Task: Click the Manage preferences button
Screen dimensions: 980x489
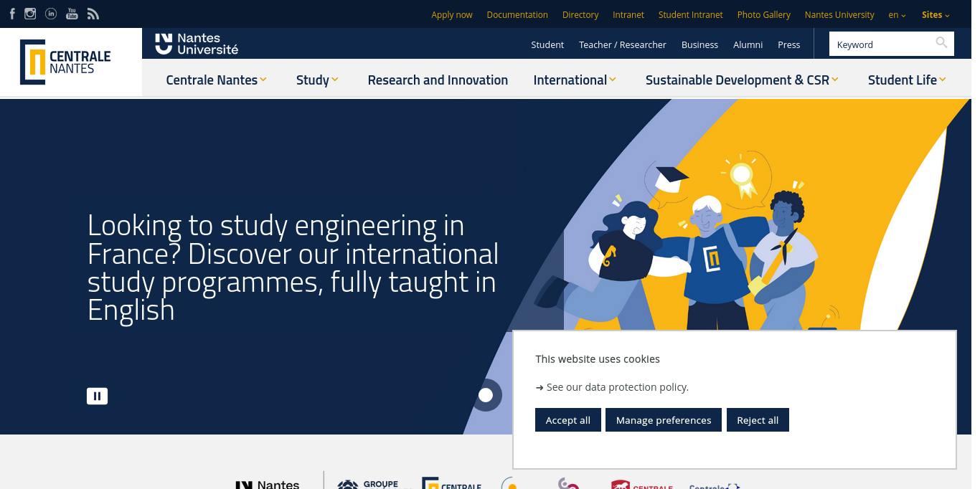Action: (663, 420)
